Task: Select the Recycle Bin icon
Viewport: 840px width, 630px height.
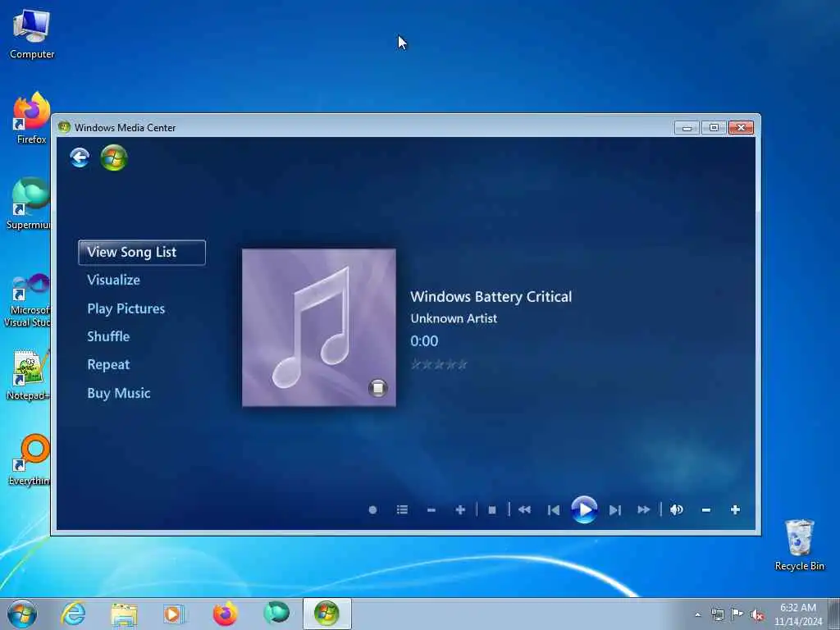Action: [x=799, y=545]
